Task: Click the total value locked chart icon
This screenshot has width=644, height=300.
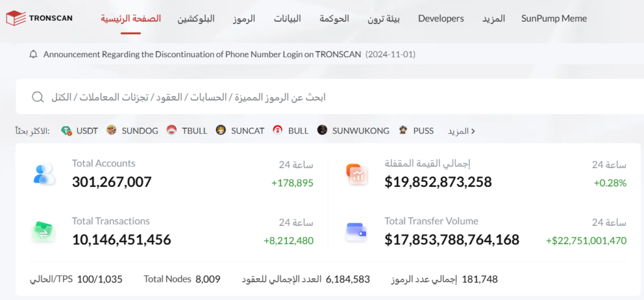Action: point(357,174)
